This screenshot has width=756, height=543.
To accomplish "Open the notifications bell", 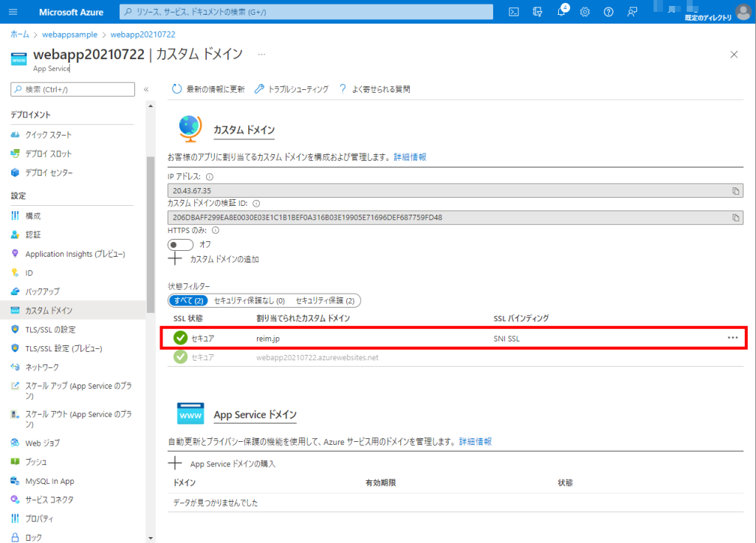I will pos(561,12).
